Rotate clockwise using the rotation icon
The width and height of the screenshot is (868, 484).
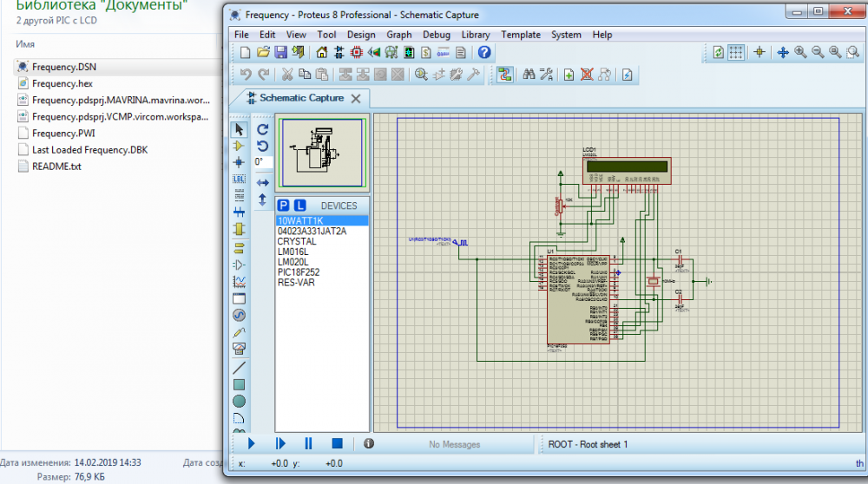click(x=263, y=129)
